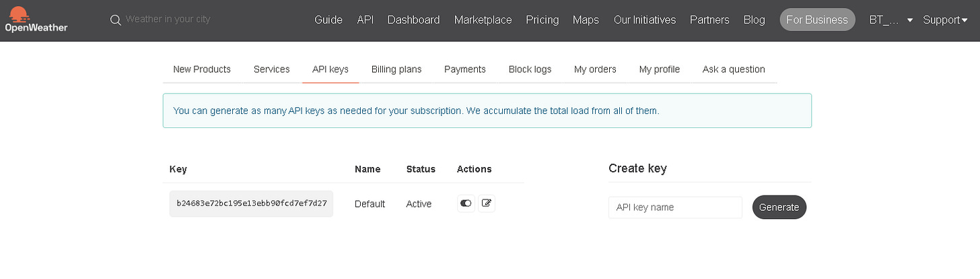This screenshot has height=279, width=980.
Task: Open the Billing plans tab
Action: pyautogui.click(x=396, y=69)
